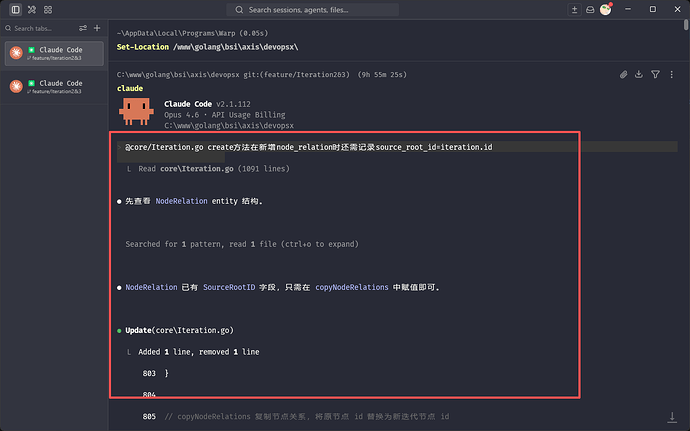Click the vertical scrollbar thumb

tap(686, 25)
